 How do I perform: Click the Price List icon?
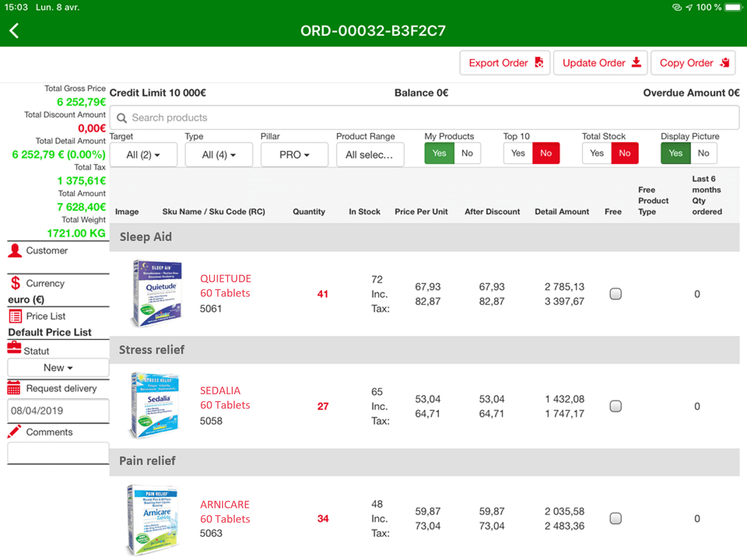15,316
